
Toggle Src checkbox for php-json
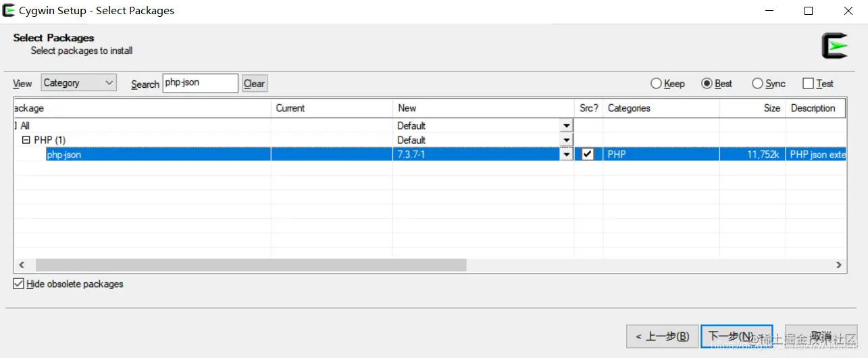(588, 154)
